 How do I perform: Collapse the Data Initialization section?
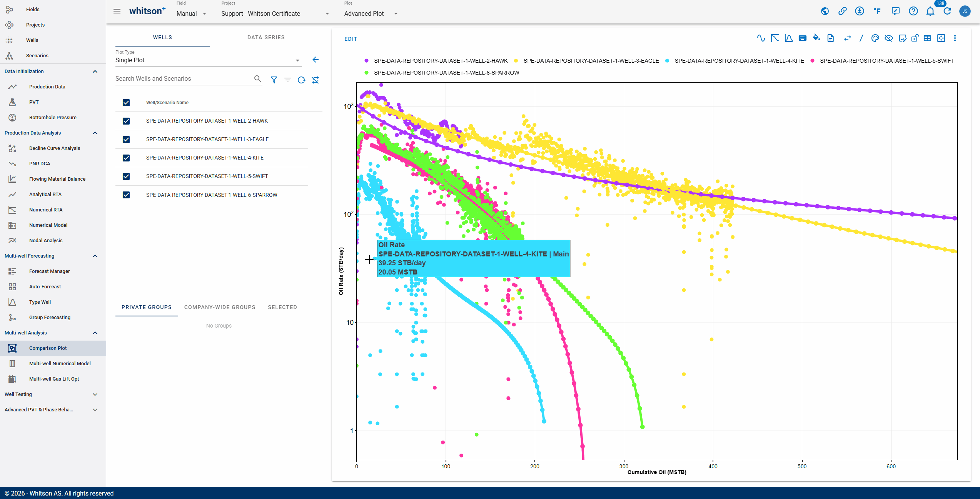pos(95,72)
